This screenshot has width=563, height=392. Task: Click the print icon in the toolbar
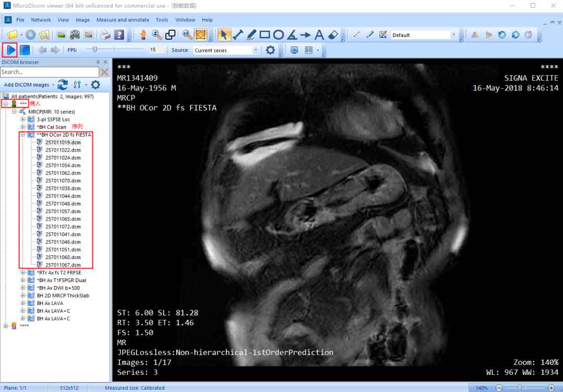point(105,35)
